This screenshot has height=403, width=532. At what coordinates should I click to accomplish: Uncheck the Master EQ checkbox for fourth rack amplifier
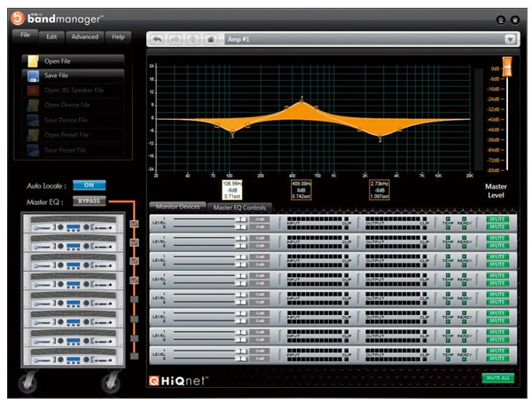click(x=135, y=281)
